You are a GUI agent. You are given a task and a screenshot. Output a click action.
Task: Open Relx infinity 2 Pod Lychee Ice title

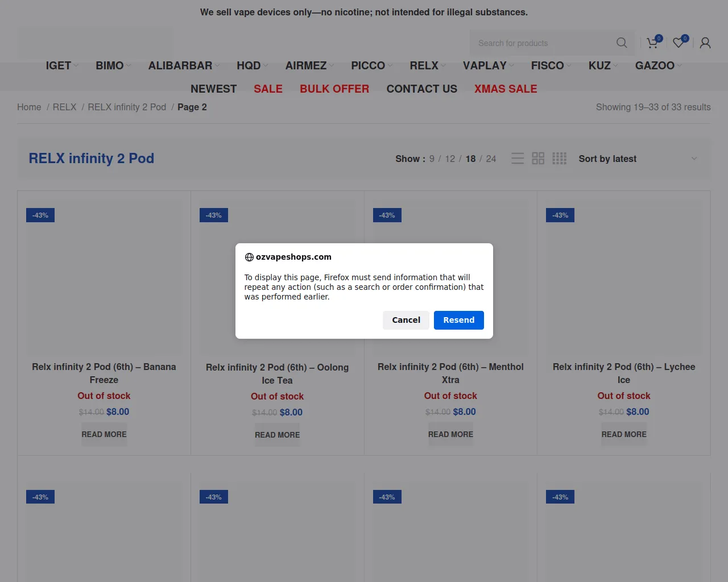click(x=624, y=373)
